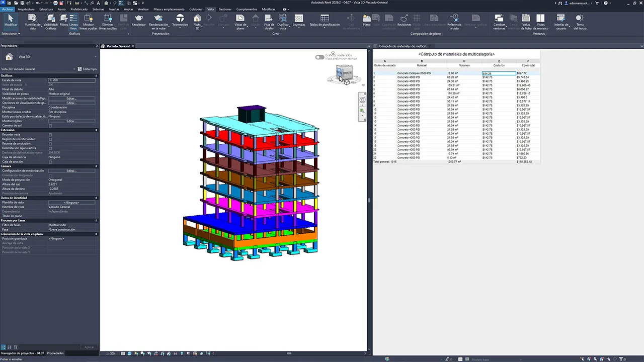The width and height of the screenshot is (644, 362).
Task: Click the Escala de vista field
Action: pos(71,80)
